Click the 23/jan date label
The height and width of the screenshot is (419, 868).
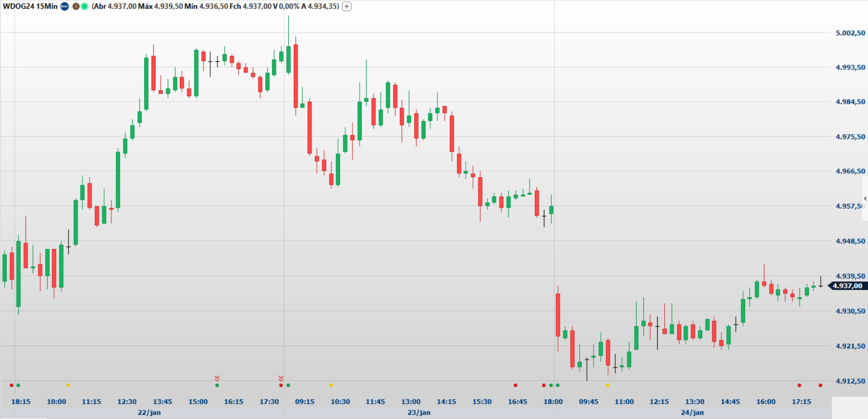419,412
